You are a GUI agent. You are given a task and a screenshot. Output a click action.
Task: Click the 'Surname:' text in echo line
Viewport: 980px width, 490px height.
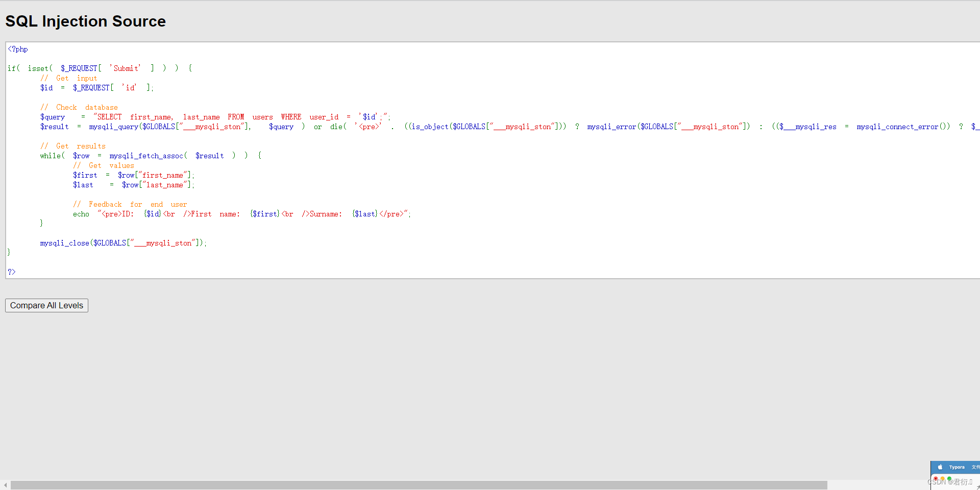326,214
